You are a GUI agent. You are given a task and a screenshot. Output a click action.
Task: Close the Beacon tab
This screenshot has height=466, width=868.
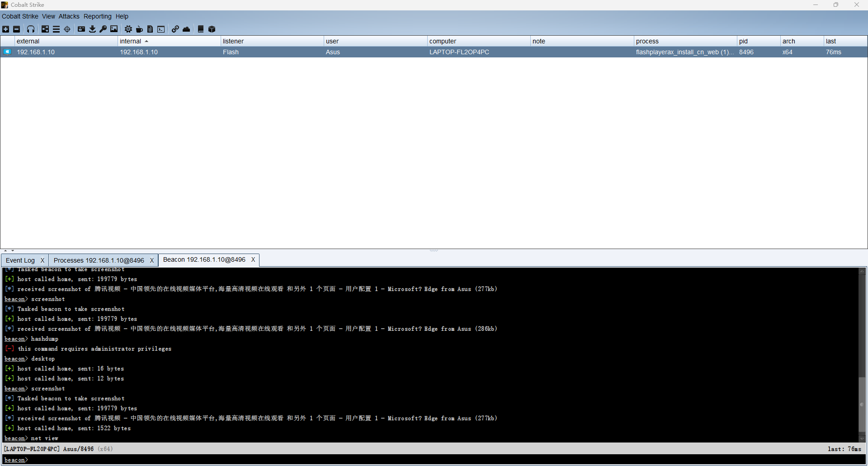pos(253,259)
